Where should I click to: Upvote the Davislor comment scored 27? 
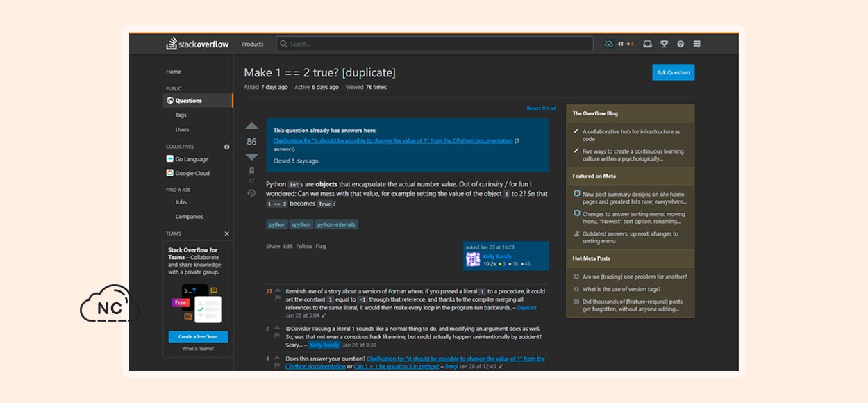point(278,289)
